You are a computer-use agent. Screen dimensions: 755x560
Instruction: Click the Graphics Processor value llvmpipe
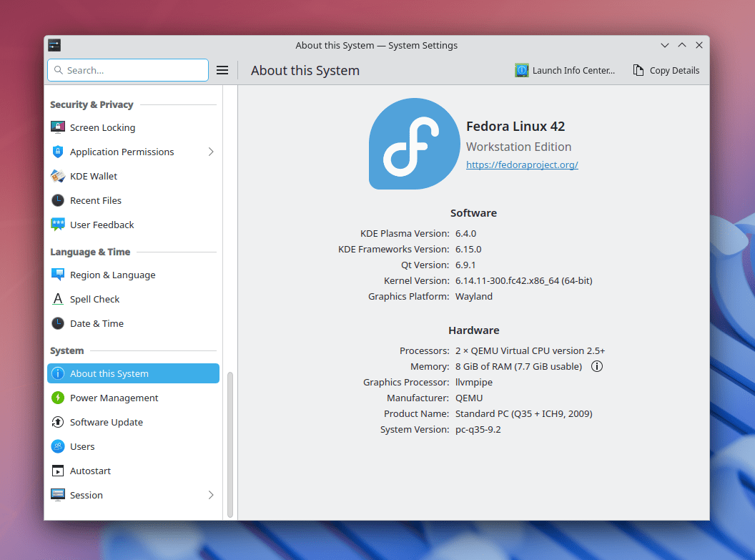click(474, 383)
